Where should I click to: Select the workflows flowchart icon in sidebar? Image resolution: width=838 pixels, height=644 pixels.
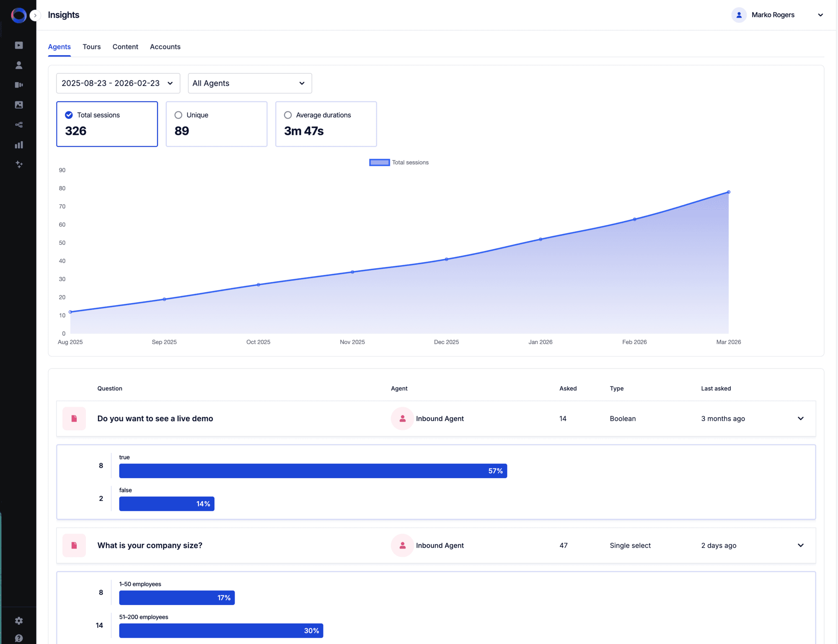click(19, 124)
